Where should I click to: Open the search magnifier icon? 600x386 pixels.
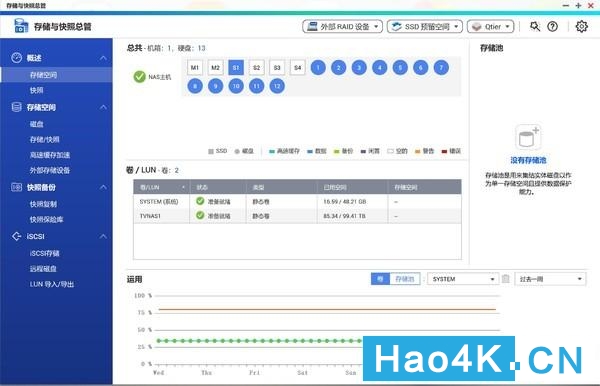click(x=535, y=26)
